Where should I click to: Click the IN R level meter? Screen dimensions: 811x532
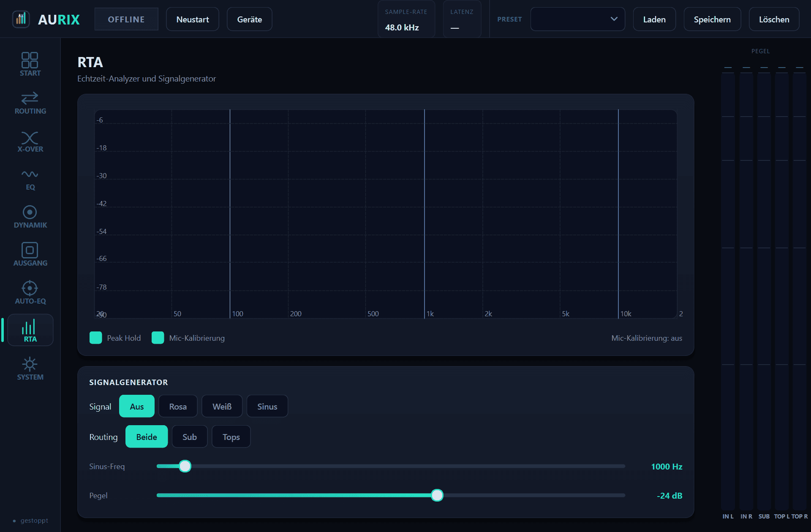746,291
